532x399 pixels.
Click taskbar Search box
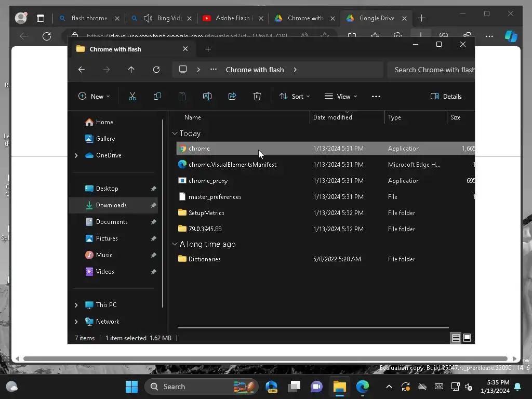[x=202, y=387]
